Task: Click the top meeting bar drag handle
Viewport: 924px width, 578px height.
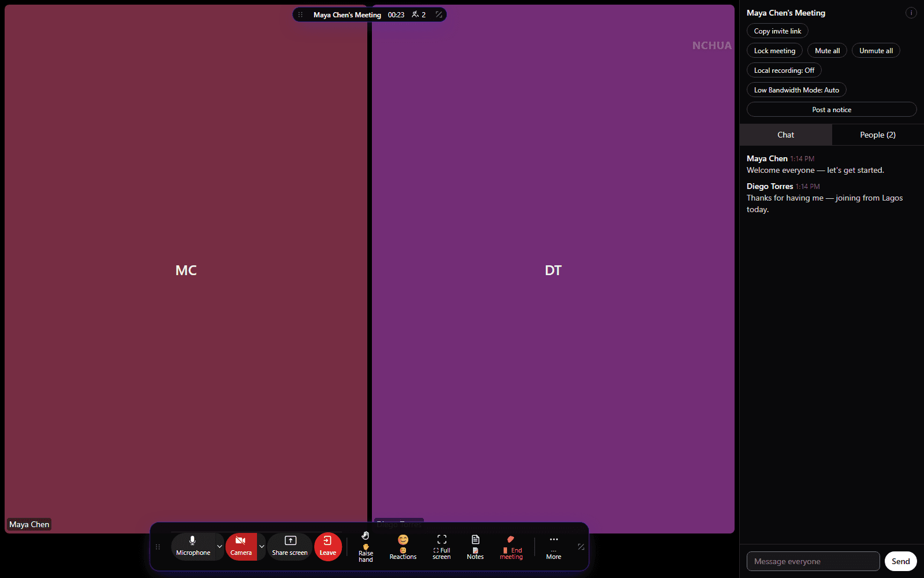Action: 300,15
